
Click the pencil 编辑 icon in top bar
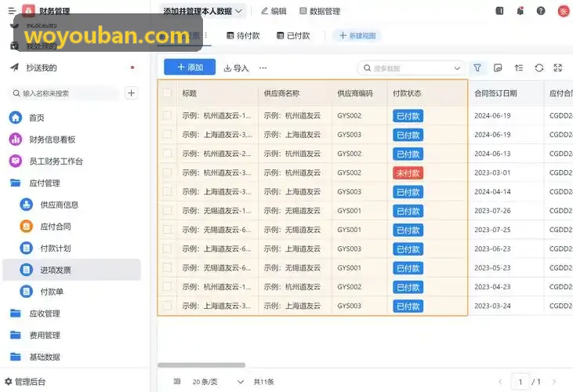click(274, 11)
